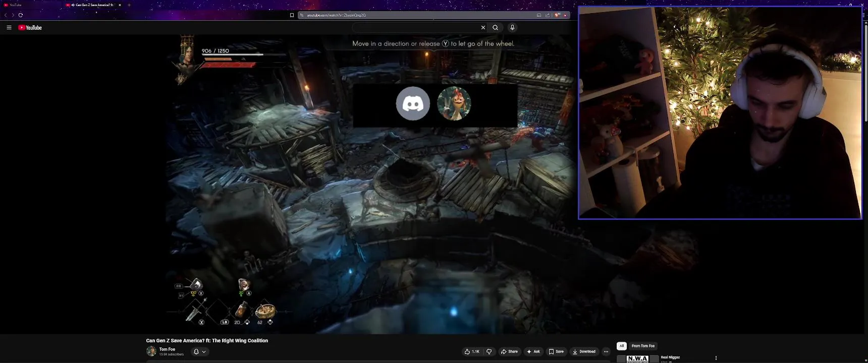Viewport: 868px width, 363px height.
Task: Click the Brave Rewards triangle icon
Action: click(x=565, y=15)
